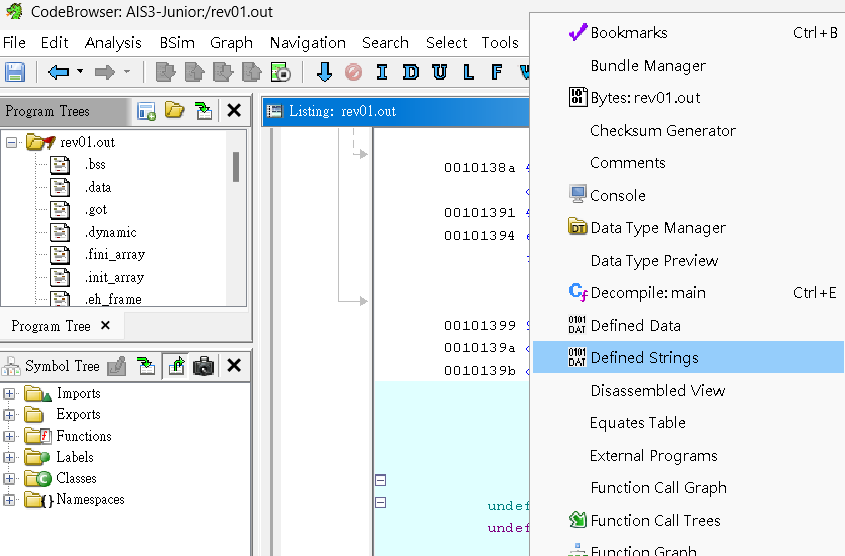Select the .bss section in Program Trees
The width and height of the screenshot is (845, 556).
point(95,164)
